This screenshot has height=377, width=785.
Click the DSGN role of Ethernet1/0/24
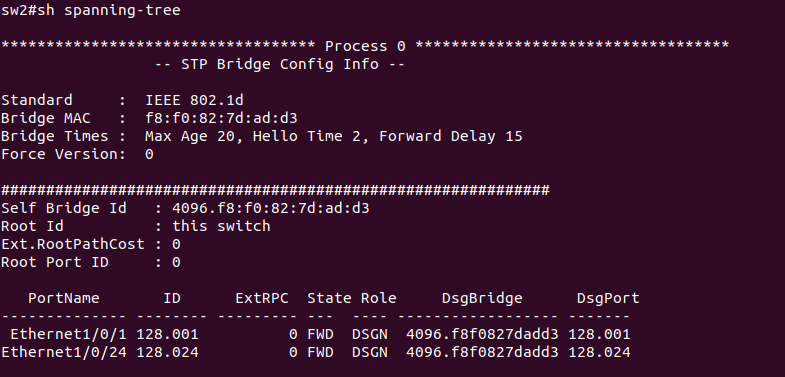(369, 352)
